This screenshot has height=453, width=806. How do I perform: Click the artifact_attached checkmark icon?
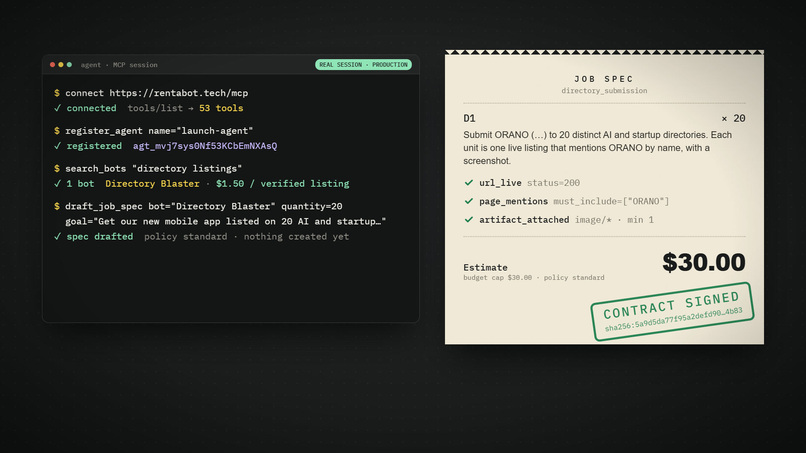coord(468,220)
